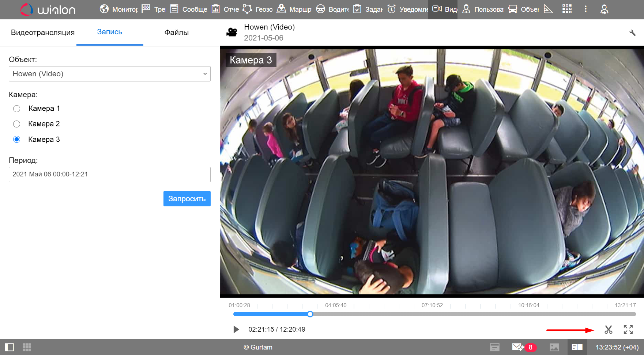Open the user account icon
Image resolution: width=644 pixels, height=355 pixels.
(x=604, y=9)
